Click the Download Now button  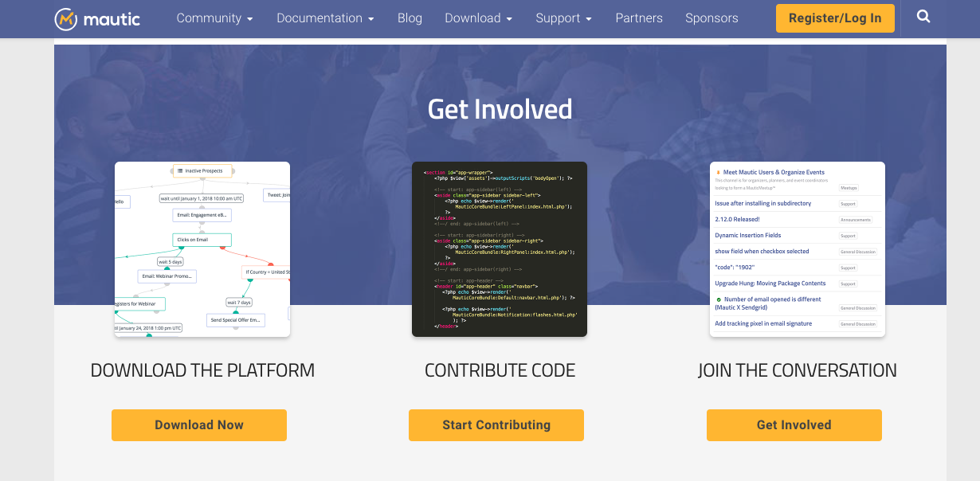[199, 424]
